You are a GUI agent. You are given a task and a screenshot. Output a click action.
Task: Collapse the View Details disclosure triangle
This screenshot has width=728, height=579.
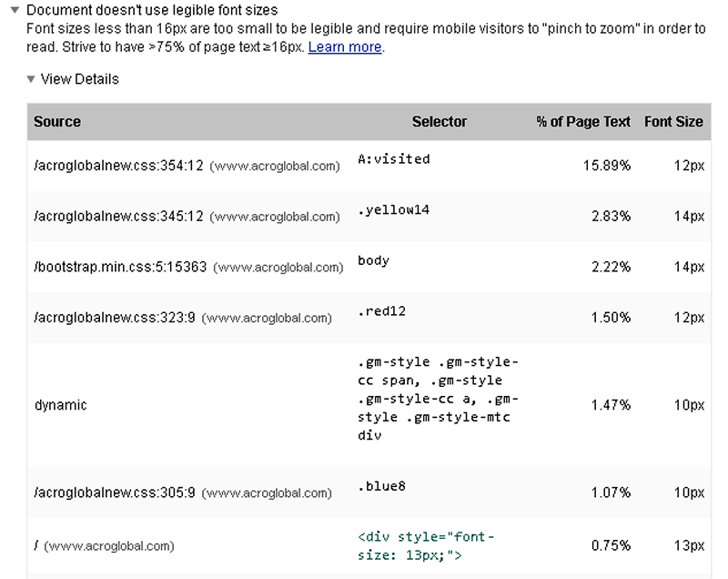[31, 79]
